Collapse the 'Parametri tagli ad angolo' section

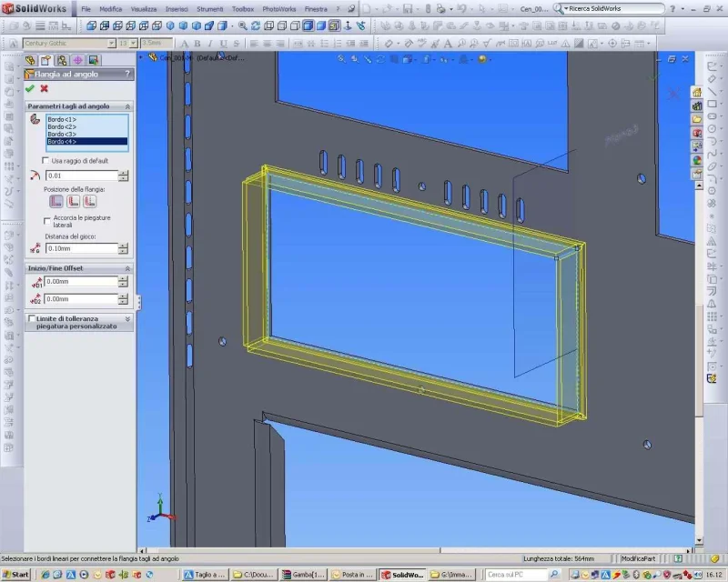pos(127,106)
